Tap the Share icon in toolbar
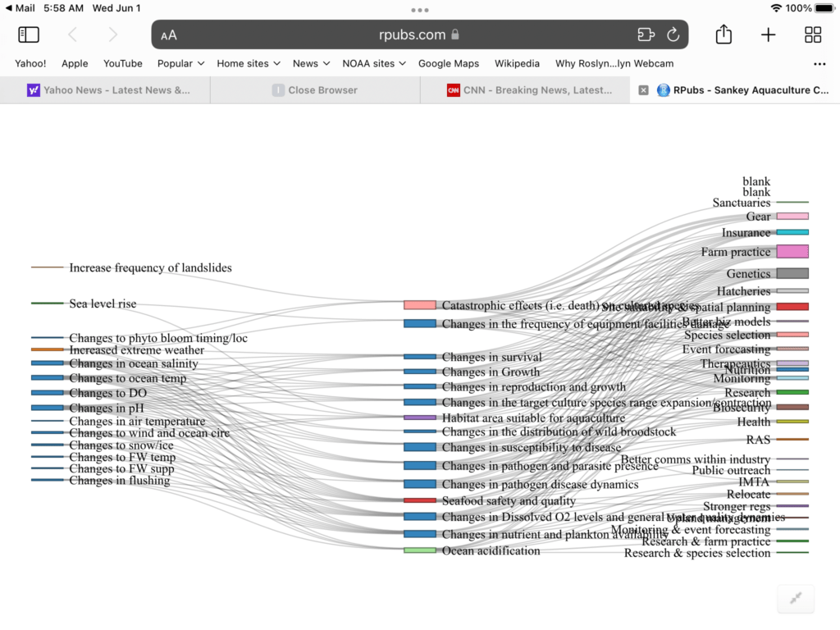 click(x=723, y=34)
